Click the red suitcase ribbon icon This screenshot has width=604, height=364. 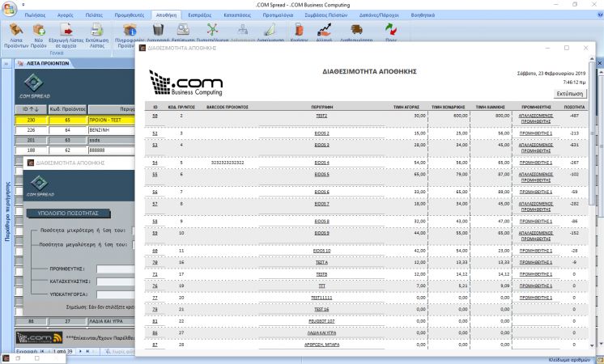click(299, 30)
